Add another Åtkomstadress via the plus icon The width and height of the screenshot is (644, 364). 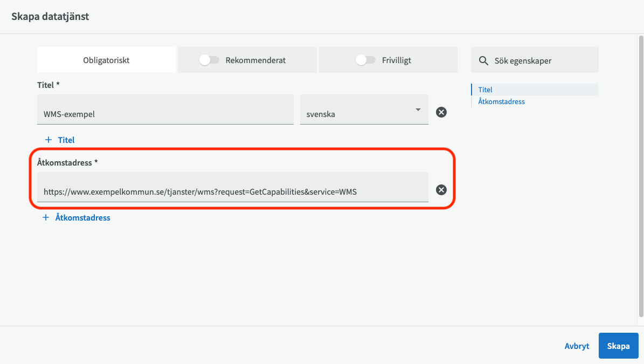46,218
